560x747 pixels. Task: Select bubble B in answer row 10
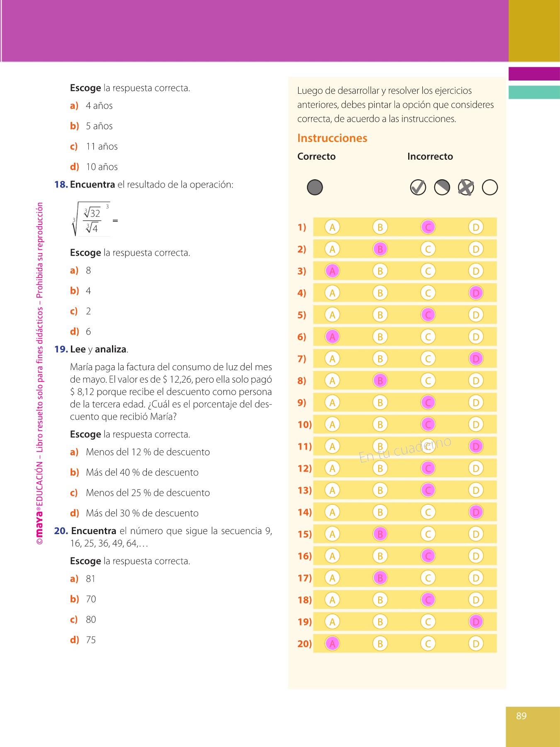(x=380, y=425)
